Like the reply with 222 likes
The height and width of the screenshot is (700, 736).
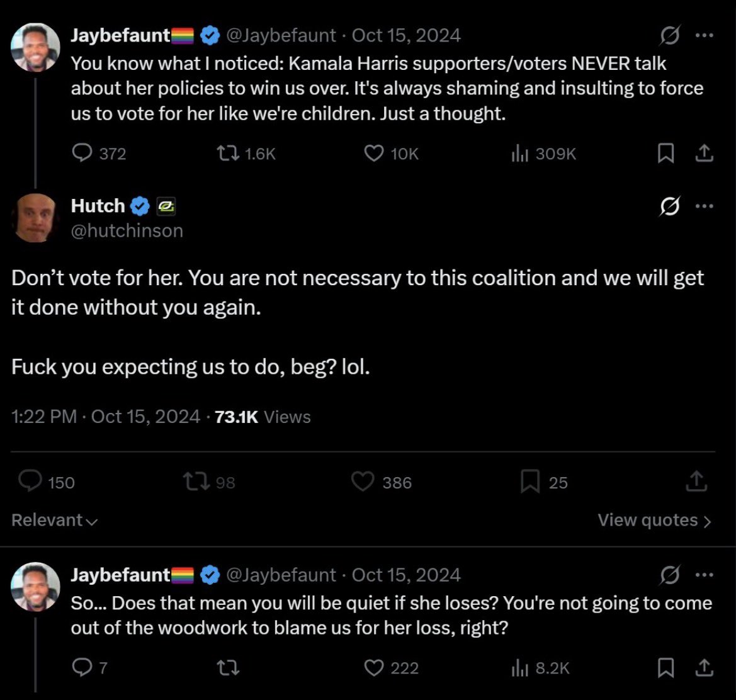(375, 668)
